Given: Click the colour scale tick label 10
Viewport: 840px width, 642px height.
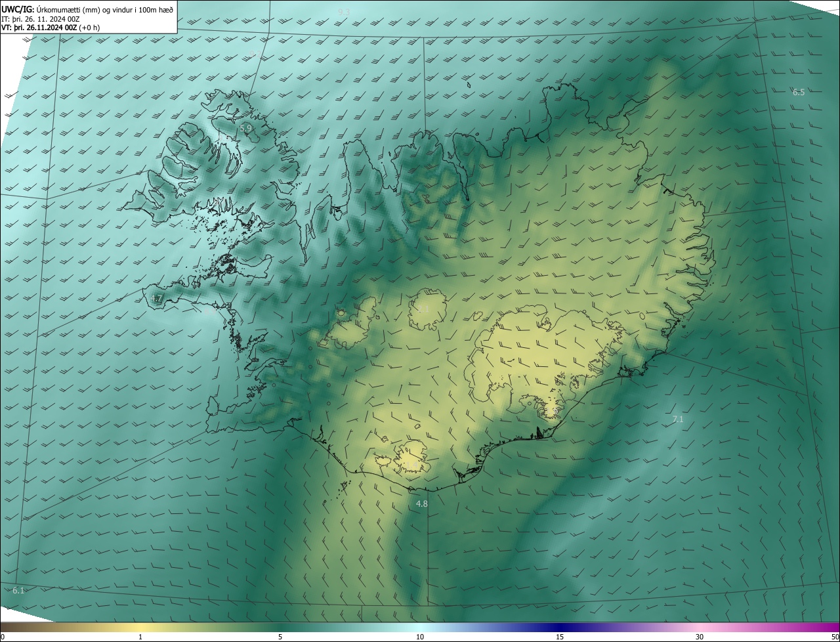Looking at the screenshot, I should (420, 637).
